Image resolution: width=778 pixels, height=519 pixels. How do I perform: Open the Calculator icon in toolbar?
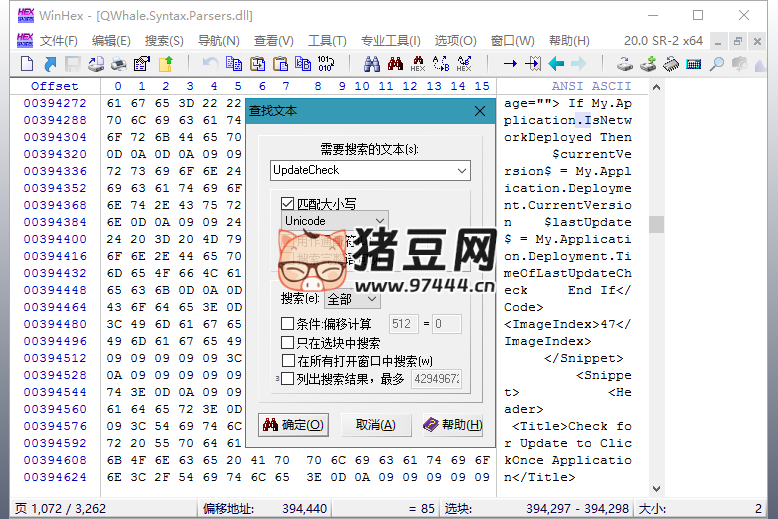tap(694, 64)
